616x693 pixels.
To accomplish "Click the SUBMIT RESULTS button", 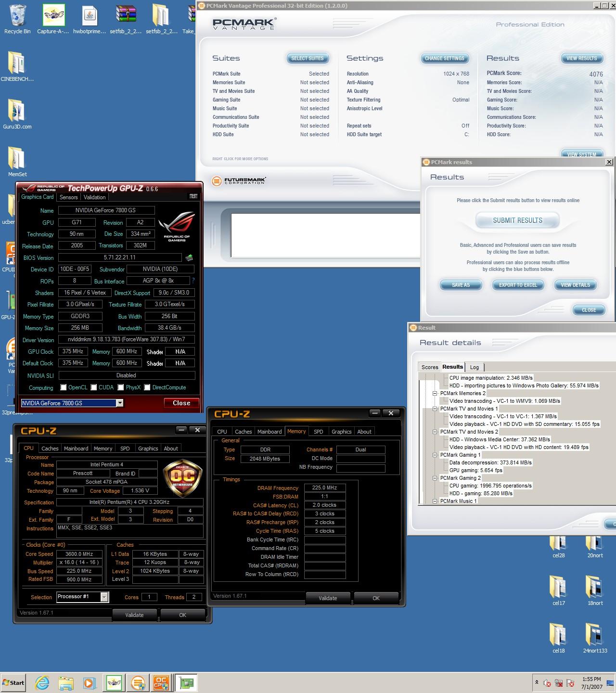I will pos(517,220).
